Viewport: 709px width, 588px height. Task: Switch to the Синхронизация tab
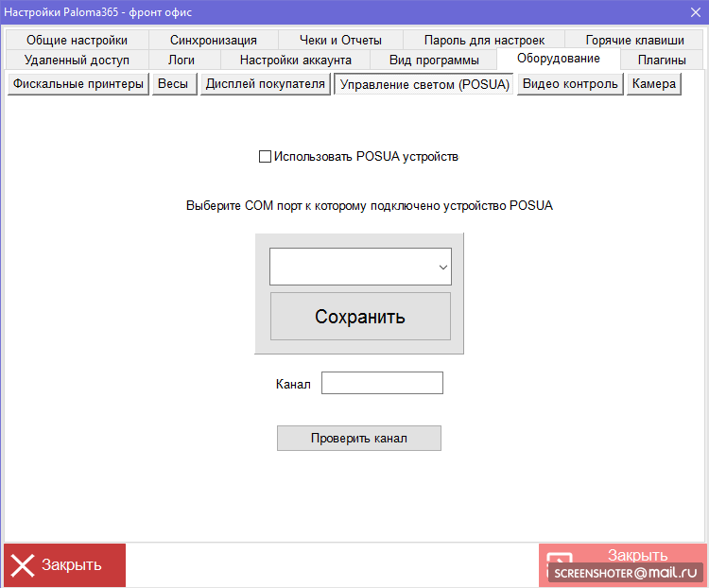tap(214, 40)
